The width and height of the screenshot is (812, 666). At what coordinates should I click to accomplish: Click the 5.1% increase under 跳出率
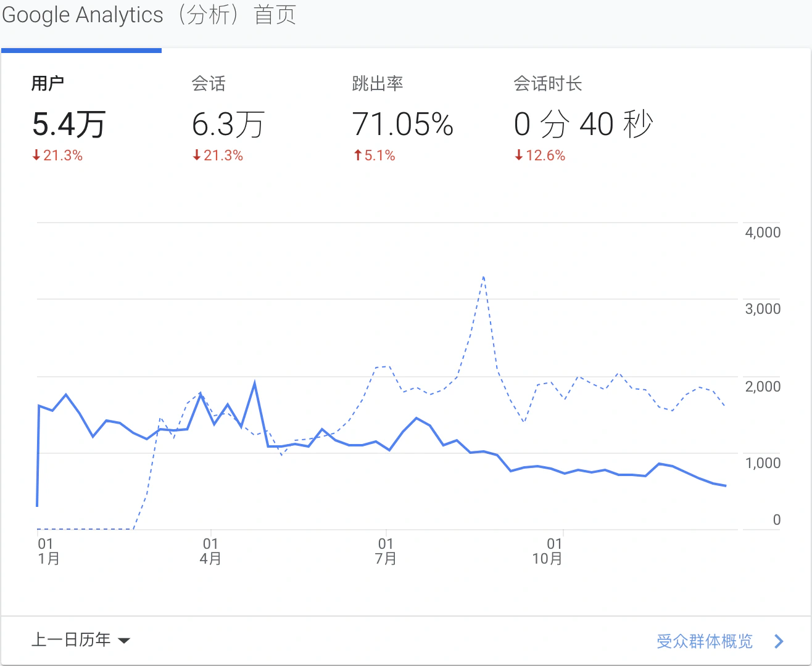[374, 155]
